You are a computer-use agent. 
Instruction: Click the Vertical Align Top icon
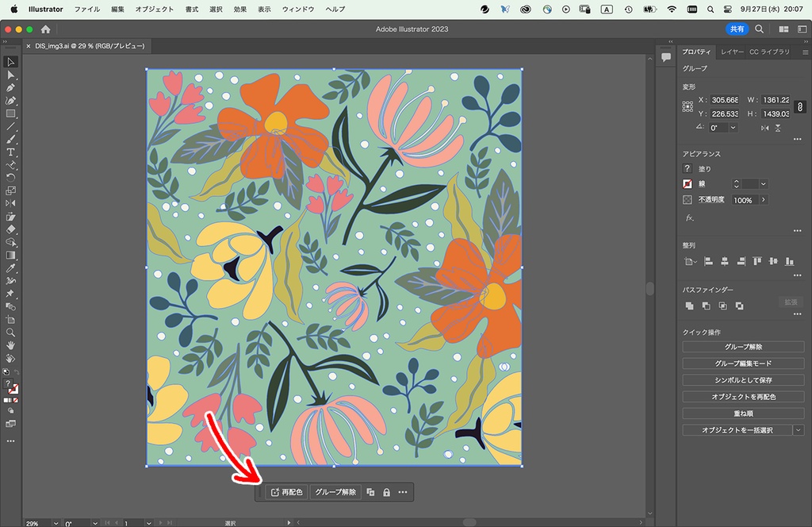[x=757, y=262]
